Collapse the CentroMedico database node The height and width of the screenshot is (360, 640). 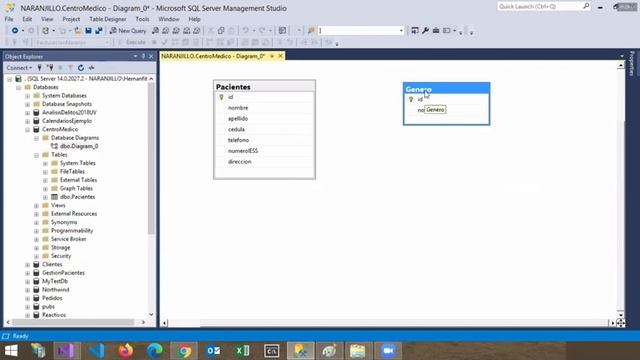(27, 129)
